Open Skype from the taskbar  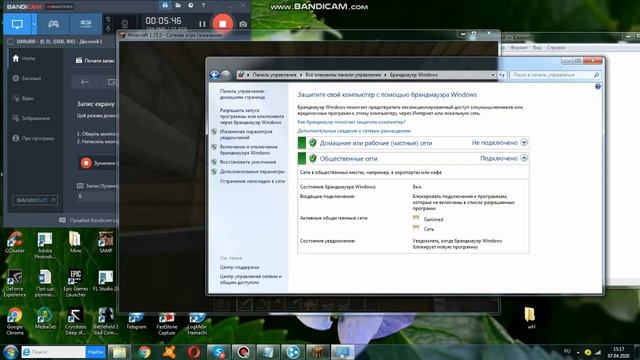218,352
